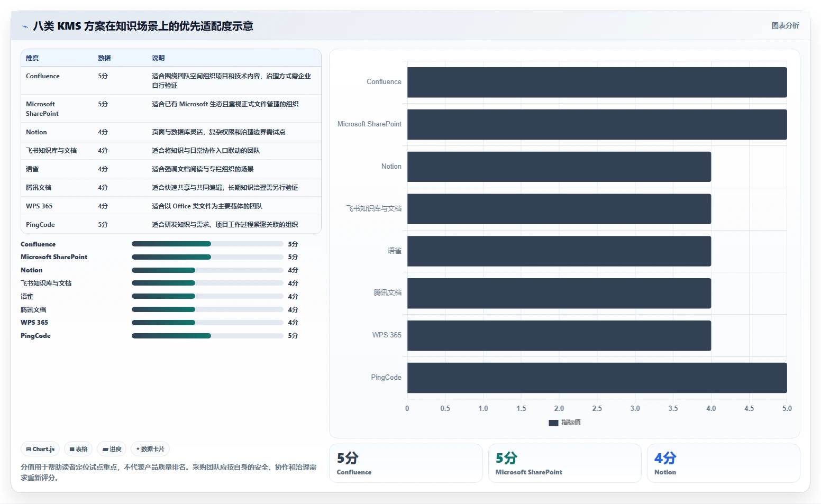The image size is (821, 504).
Task: Click the 图表分析 label in header
Action: tap(785, 25)
